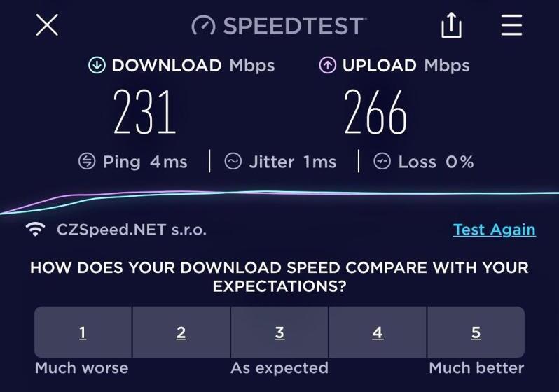Tap the CZSpeed.NET provider name
This screenshot has width=559, height=392.
tap(132, 230)
